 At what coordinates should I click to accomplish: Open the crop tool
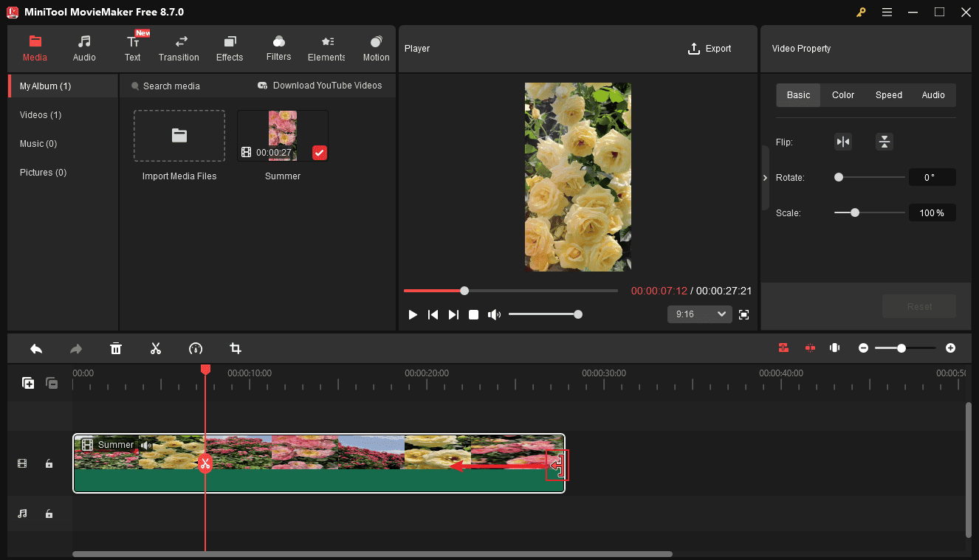(236, 348)
